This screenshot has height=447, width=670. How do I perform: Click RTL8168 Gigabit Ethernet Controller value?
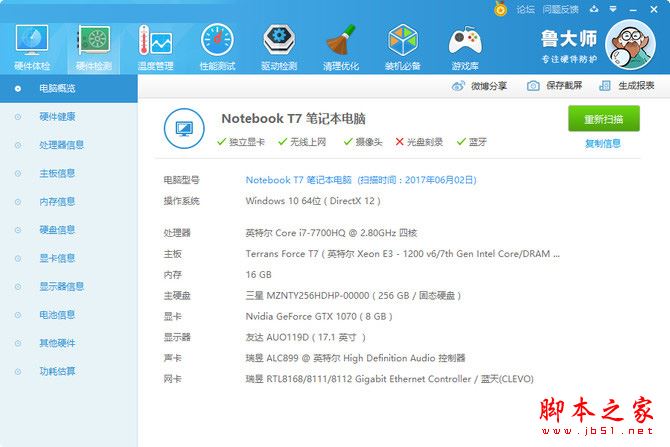point(390,379)
